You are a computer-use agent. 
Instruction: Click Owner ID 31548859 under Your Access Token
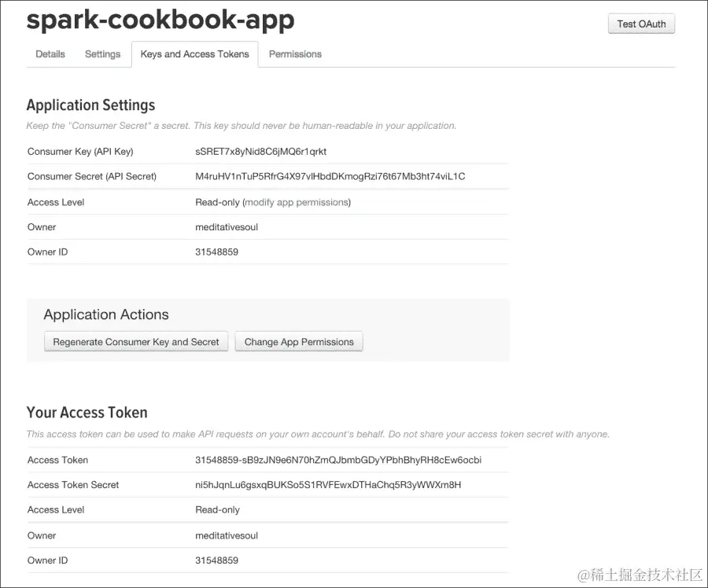[x=217, y=560]
